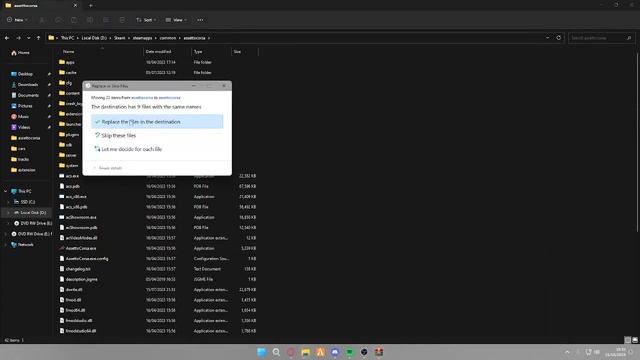Click the Cut icon in toolbar
The image size is (640, 360).
(42, 20)
